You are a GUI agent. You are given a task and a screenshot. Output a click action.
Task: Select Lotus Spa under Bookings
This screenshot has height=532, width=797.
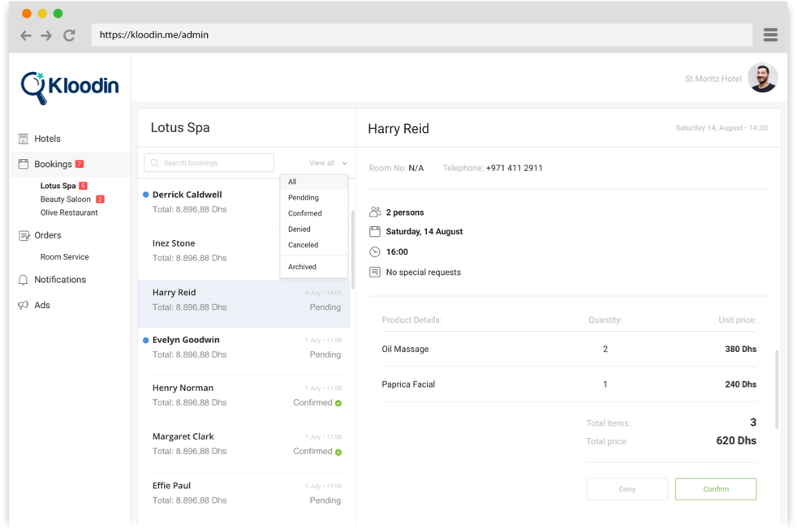[58, 186]
